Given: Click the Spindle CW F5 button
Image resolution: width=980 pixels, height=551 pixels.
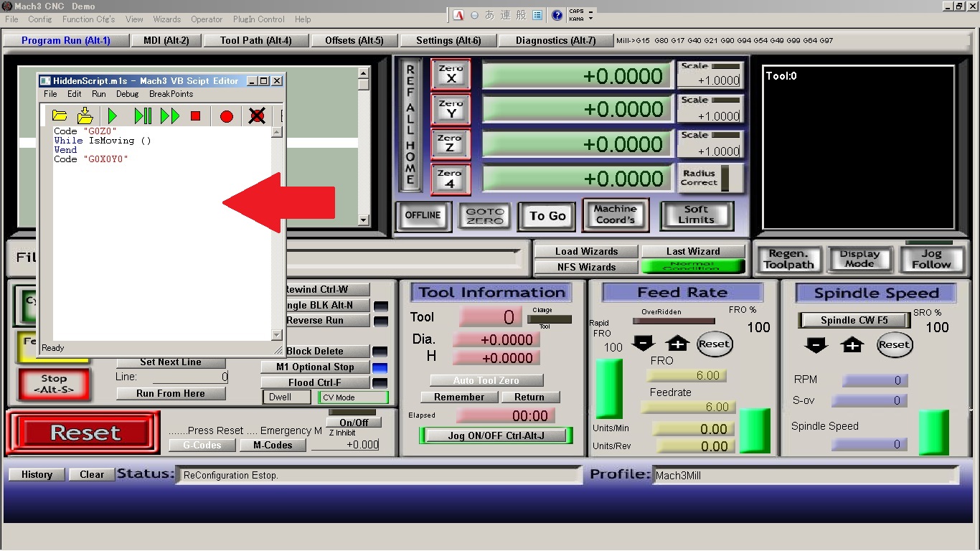Looking at the screenshot, I should 854,320.
